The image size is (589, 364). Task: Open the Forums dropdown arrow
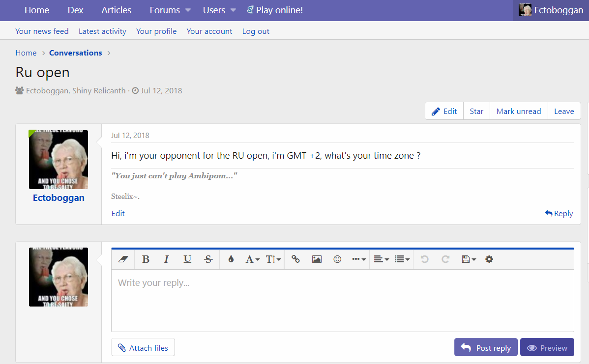click(x=188, y=10)
